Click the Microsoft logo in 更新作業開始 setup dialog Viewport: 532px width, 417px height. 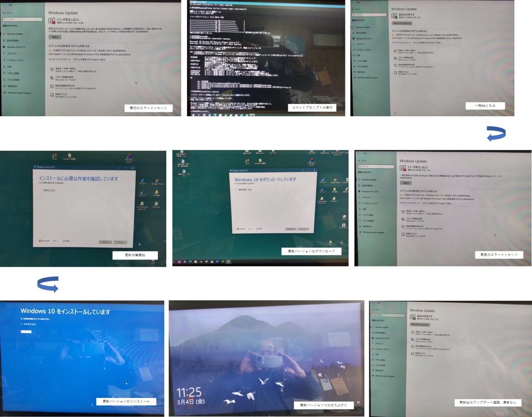pos(44,241)
